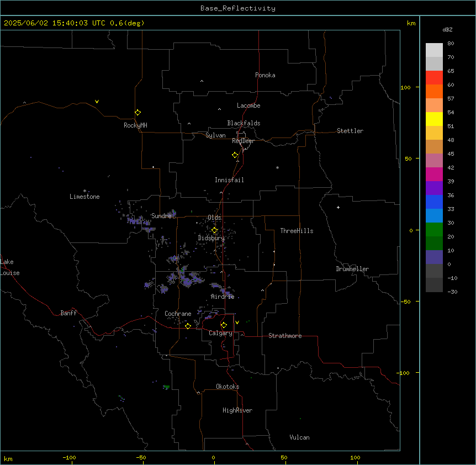476x465 pixels.
Task: Click the HighRiver label
Action: pos(237,410)
